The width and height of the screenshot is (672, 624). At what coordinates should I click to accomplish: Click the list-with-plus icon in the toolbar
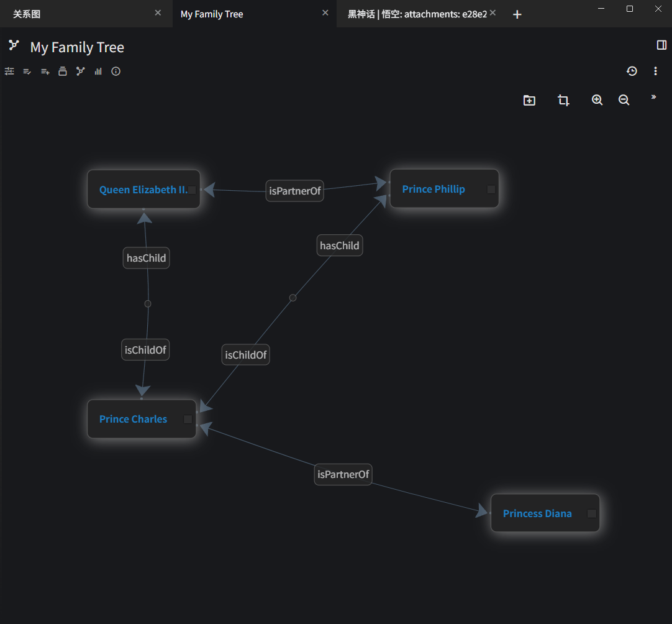tap(45, 71)
